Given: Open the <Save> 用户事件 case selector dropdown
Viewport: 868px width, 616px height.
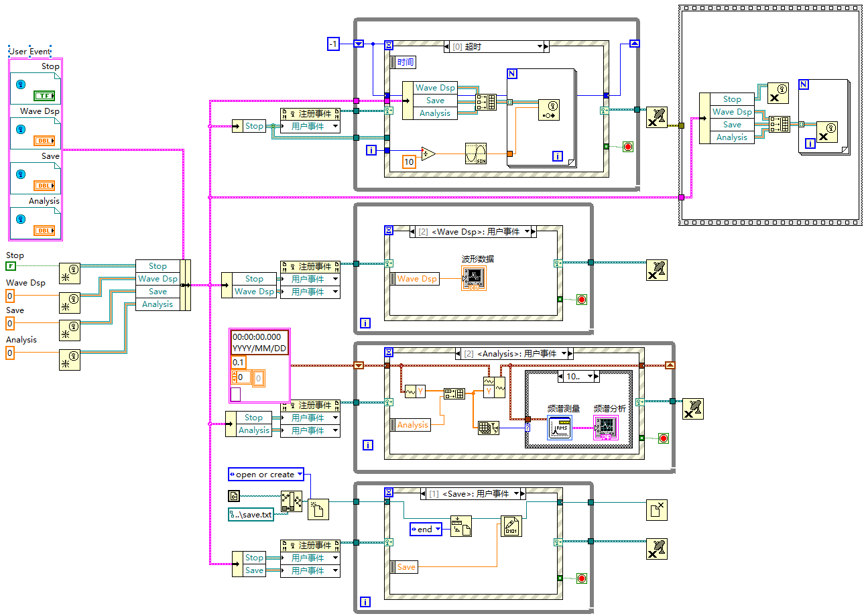Looking at the screenshot, I should coord(516,493).
